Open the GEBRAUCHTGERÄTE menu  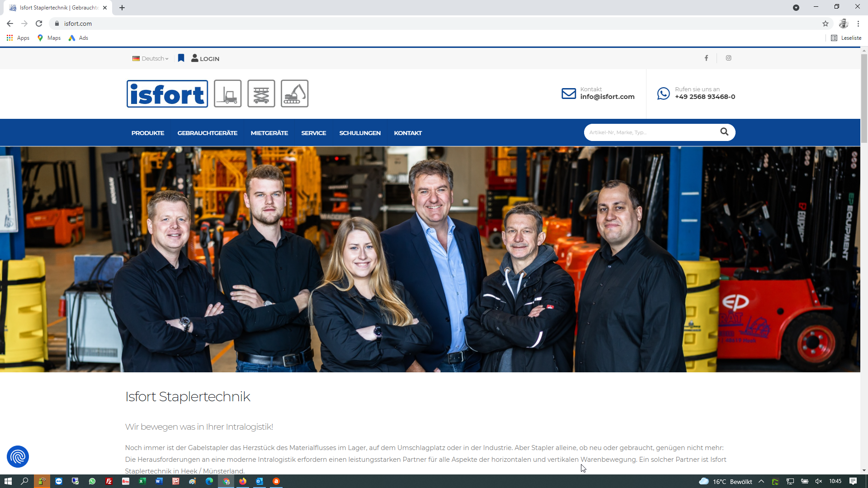tap(208, 133)
